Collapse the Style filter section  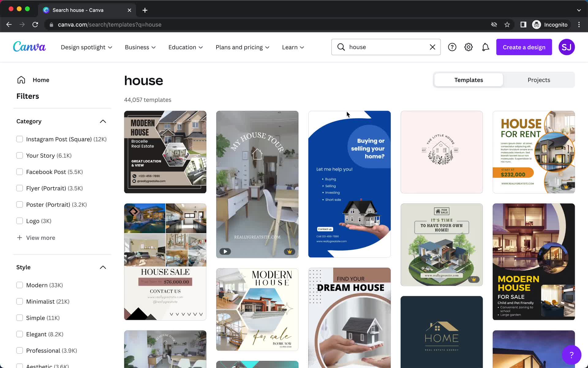tap(103, 267)
